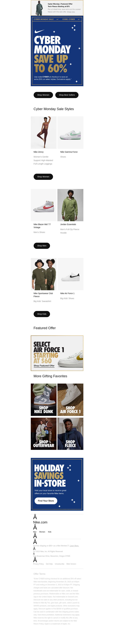Viewport: 114px width, 644px height.
Task: Open the free shipping Learn More link
Action: pyautogui.click(x=74, y=546)
